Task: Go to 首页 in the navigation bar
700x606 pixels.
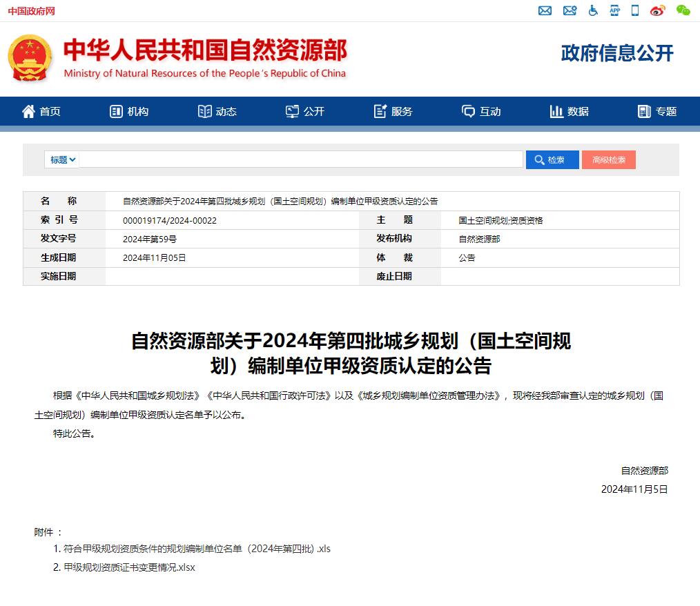Action: tap(41, 111)
